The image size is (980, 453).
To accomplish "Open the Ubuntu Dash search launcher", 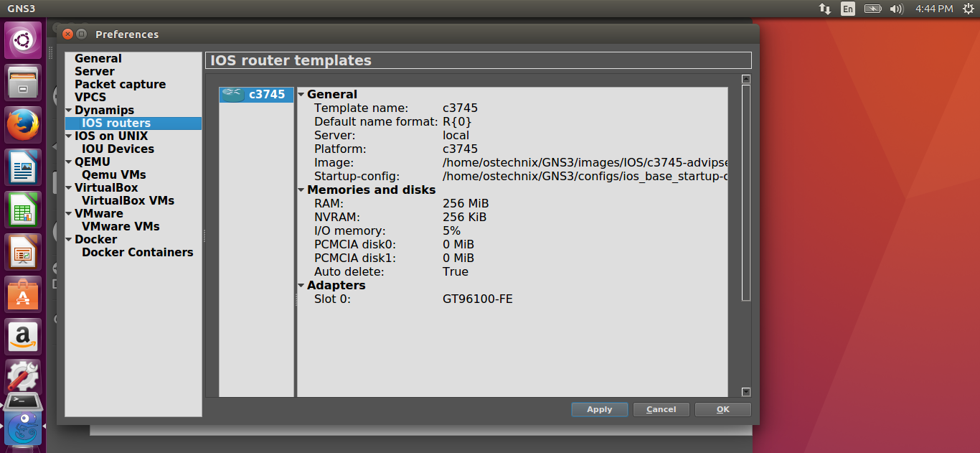I will point(24,40).
